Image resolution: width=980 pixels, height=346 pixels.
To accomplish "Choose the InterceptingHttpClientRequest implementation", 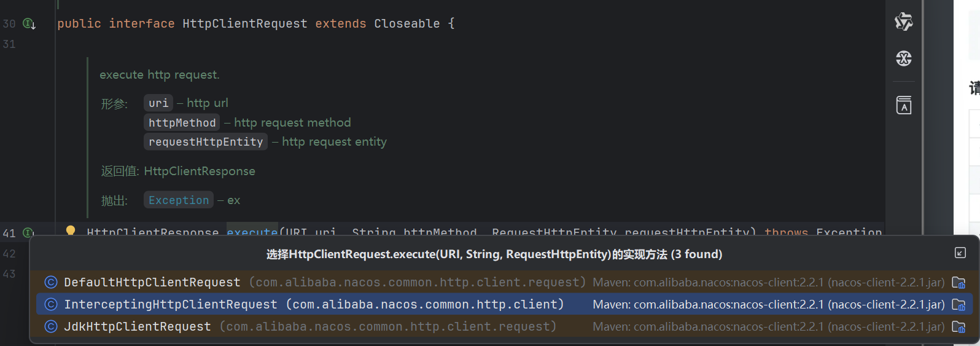I will [x=171, y=304].
